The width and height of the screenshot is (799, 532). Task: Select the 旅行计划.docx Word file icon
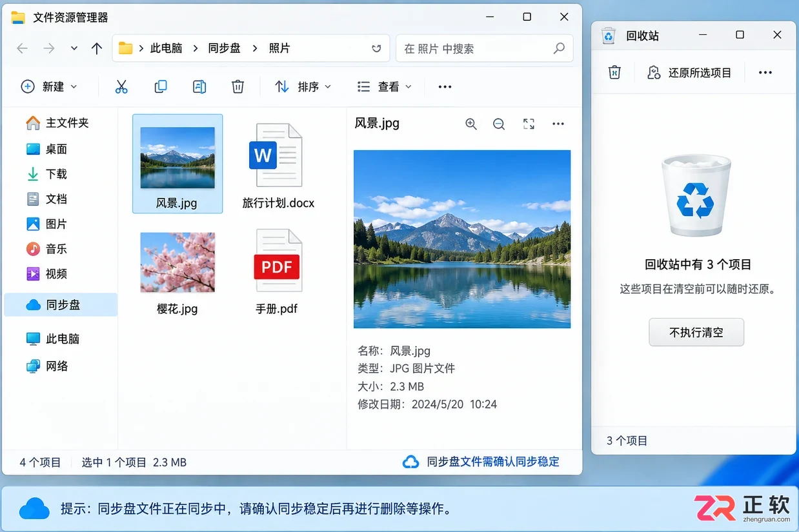[x=276, y=156]
